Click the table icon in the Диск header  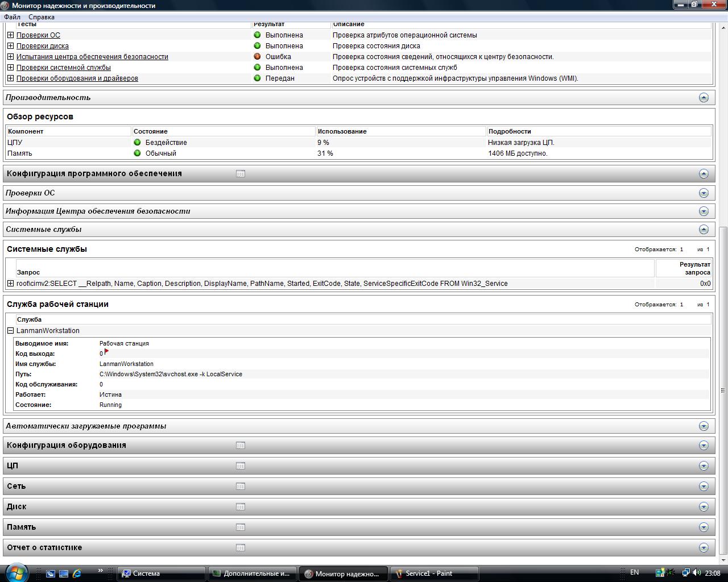[x=241, y=507]
